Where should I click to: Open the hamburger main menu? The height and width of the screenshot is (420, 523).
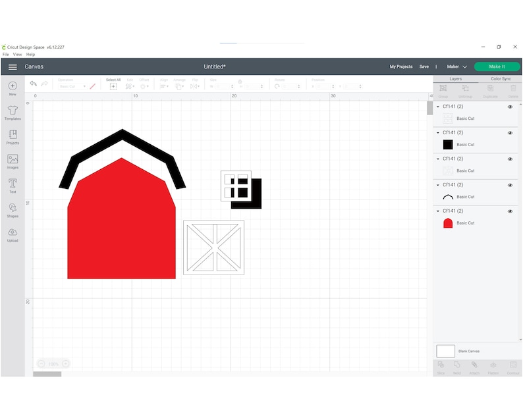[x=13, y=67]
